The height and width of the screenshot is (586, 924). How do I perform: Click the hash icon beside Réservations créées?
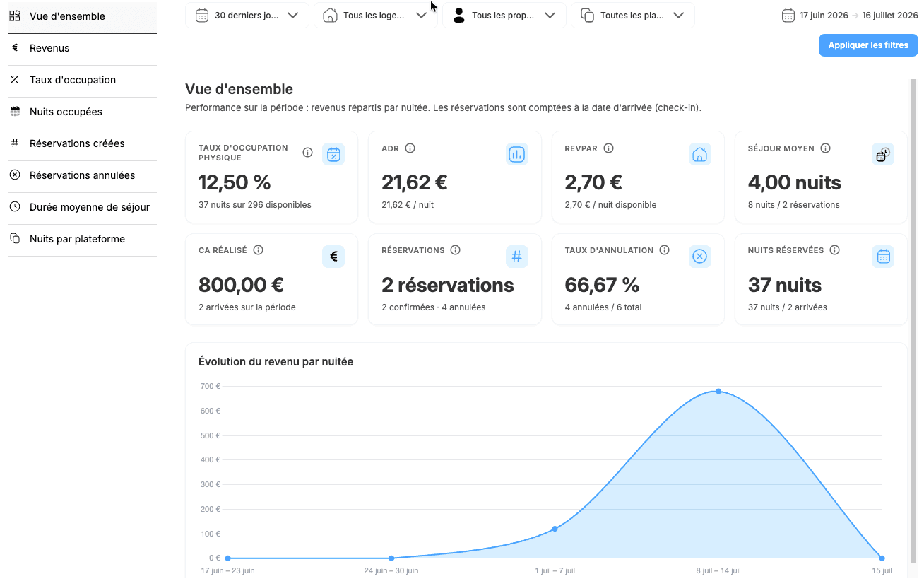[x=15, y=143]
